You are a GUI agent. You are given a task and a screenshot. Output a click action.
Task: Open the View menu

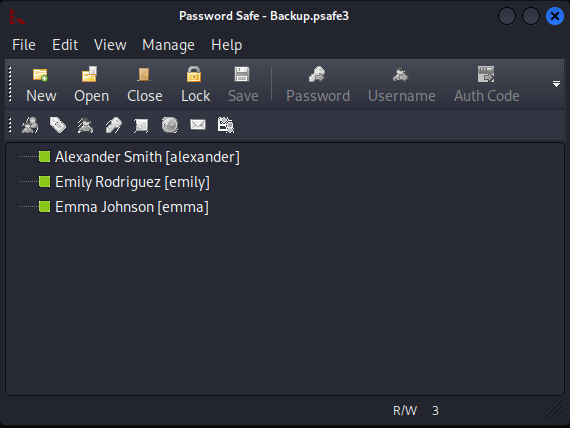pyautogui.click(x=110, y=45)
